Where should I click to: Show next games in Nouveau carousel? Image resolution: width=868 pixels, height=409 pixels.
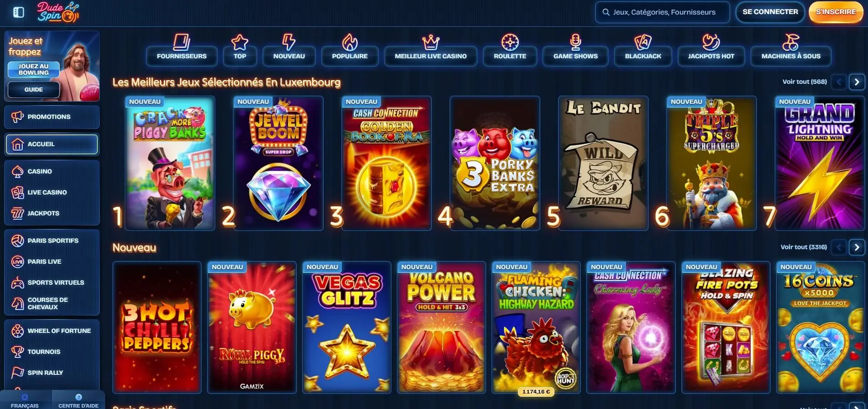(x=857, y=247)
